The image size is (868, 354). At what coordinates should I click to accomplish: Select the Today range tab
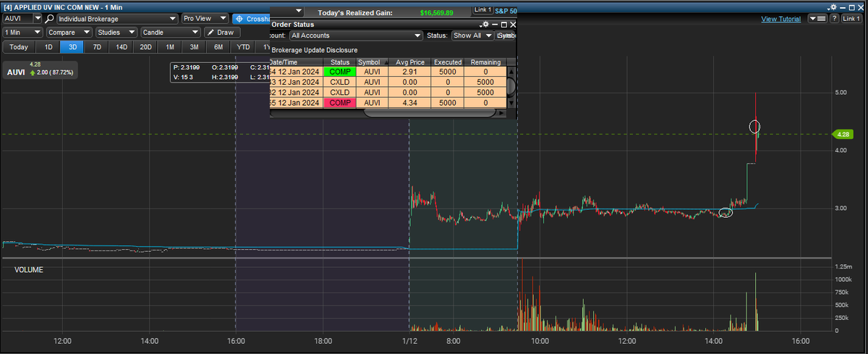tap(20, 46)
